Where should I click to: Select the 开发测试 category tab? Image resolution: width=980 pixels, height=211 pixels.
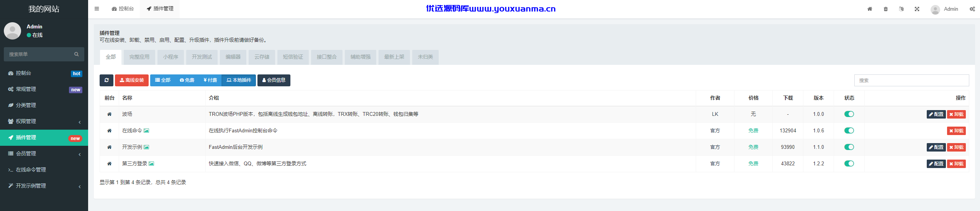point(202,57)
